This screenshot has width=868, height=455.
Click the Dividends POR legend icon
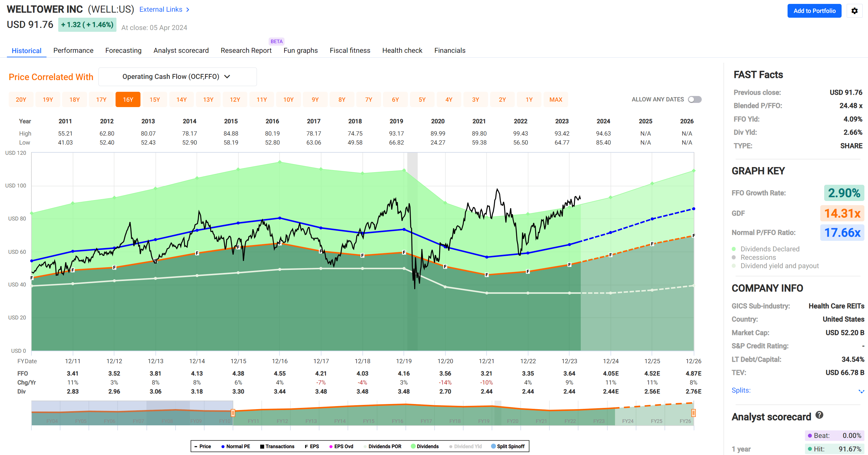(366, 446)
